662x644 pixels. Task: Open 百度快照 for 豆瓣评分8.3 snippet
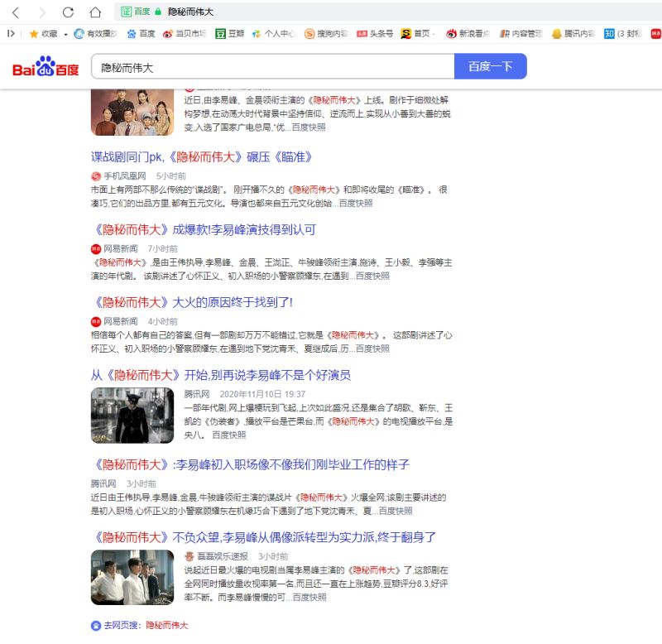tap(309, 597)
